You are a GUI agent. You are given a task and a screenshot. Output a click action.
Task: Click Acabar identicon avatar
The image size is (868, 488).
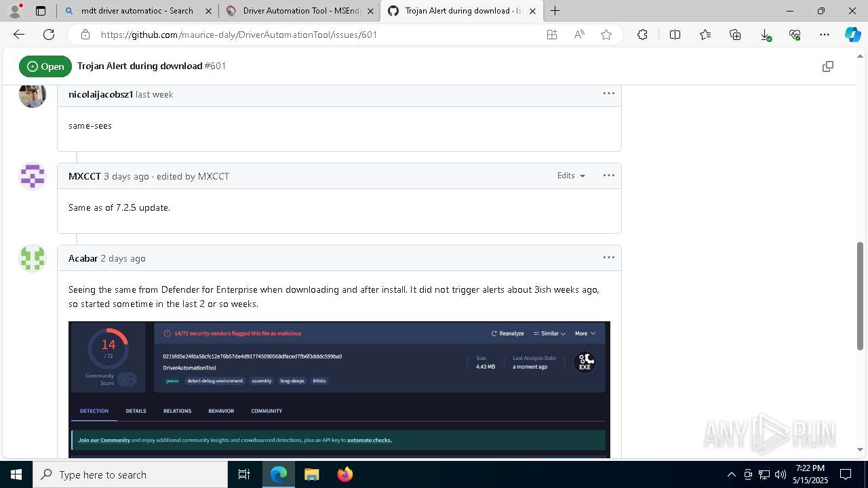pyautogui.click(x=33, y=258)
